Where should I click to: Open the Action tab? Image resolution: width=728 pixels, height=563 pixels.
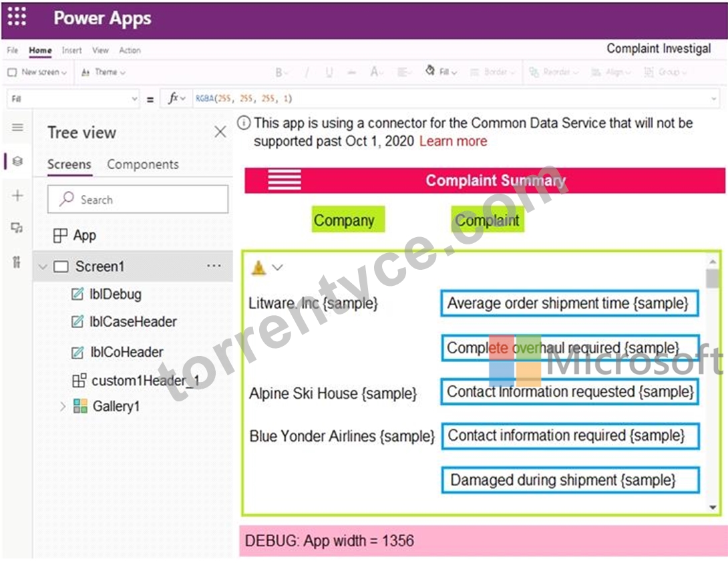tap(130, 50)
